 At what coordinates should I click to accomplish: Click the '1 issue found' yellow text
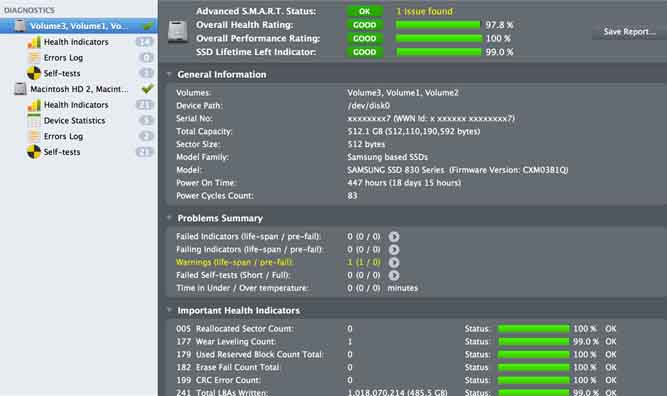pyautogui.click(x=425, y=11)
